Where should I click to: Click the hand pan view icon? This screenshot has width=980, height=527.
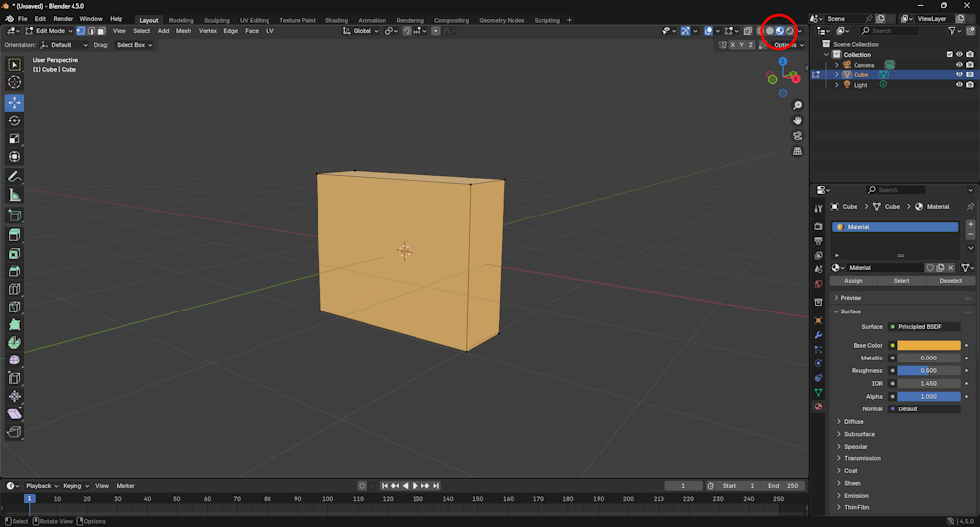pos(798,120)
